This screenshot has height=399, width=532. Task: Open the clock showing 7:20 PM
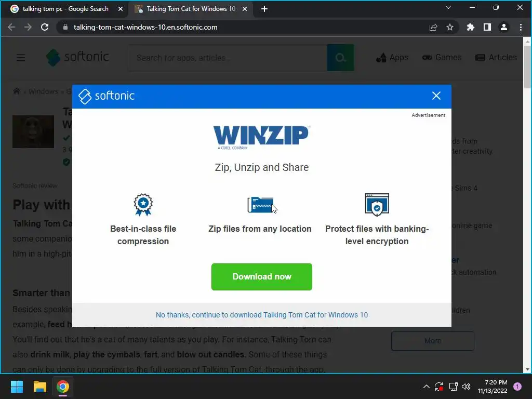pos(493,387)
